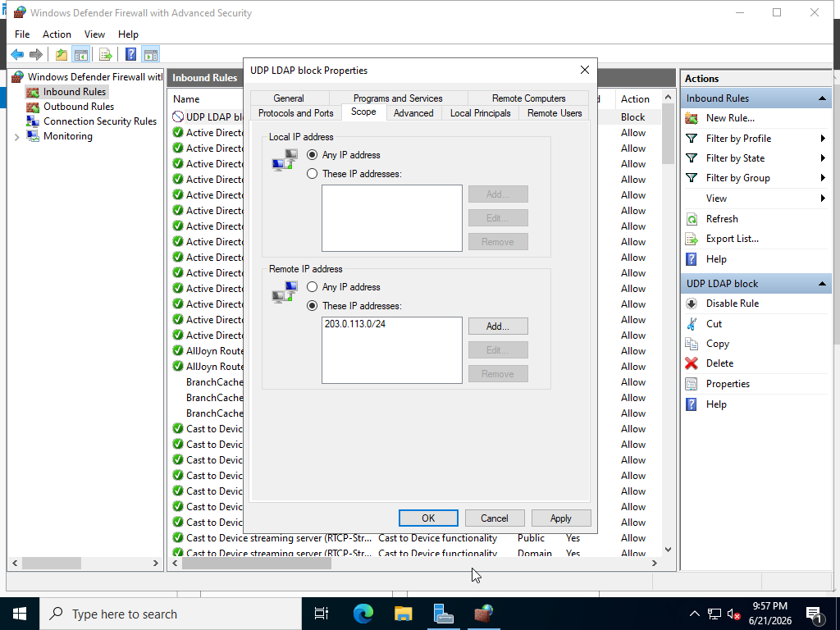Switch to the Protocols and Ports tab
Screen dimensions: 840x630
295,113
